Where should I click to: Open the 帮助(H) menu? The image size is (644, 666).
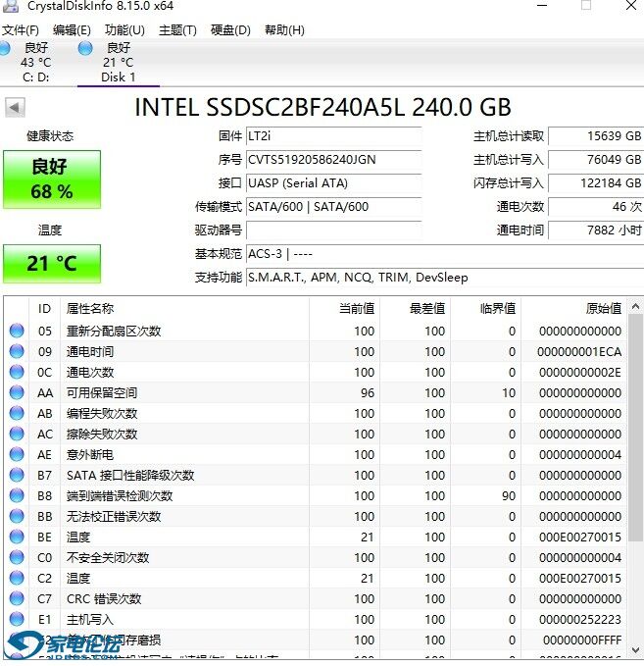click(284, 30)
